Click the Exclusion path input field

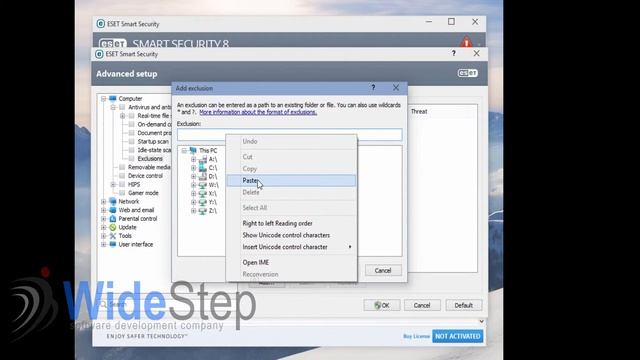[x=289, y=134]
